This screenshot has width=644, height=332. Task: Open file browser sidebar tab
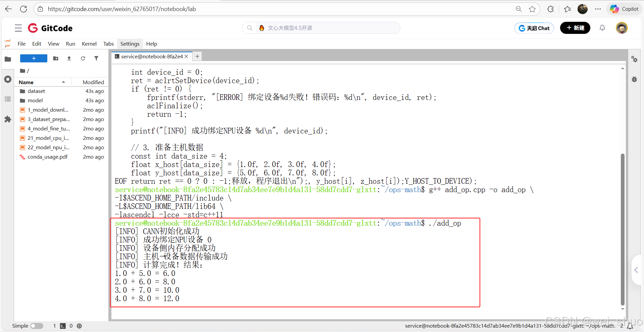click(8, 59)
